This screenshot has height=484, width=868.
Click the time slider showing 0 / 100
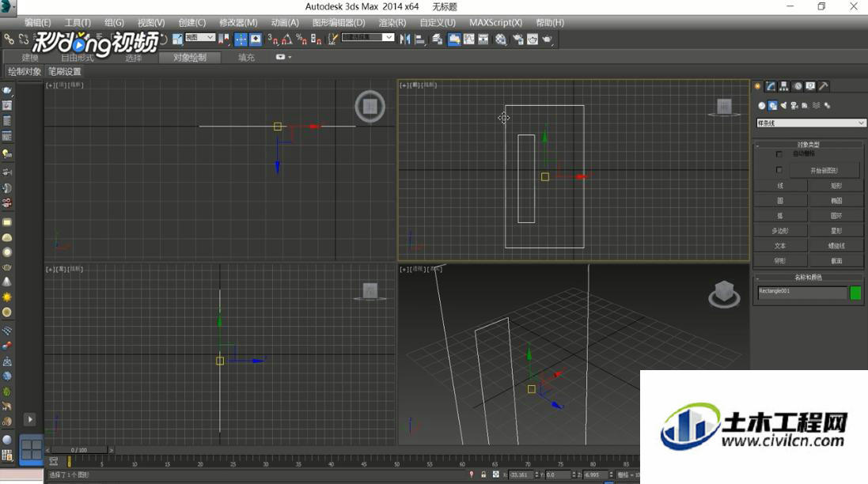(79, 450)
